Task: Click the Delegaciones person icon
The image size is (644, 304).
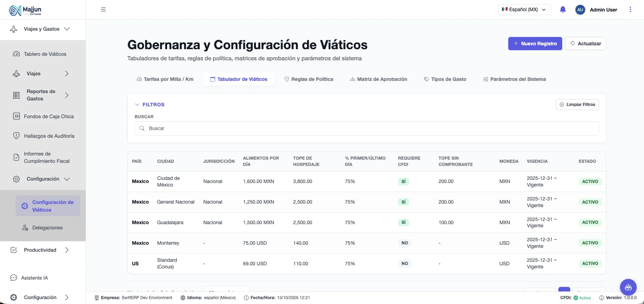Action: tap(25, 228)
